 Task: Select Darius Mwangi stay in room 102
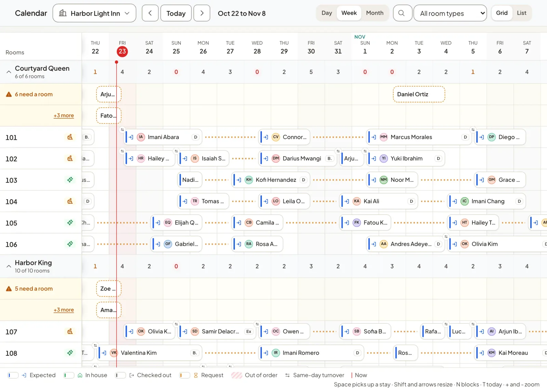pos(298,159)
